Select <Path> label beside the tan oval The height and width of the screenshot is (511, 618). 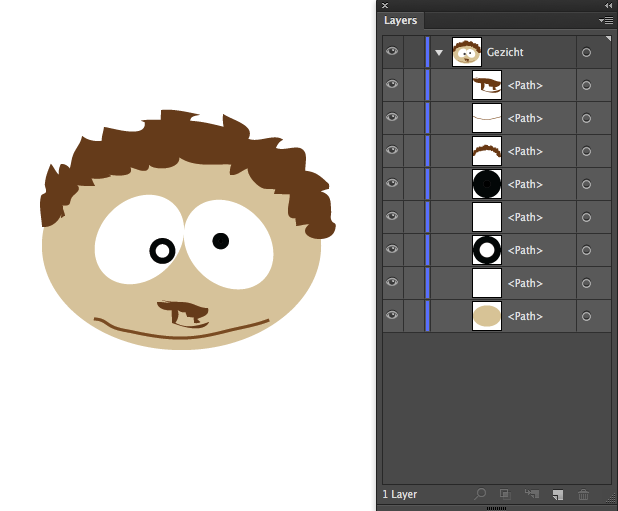pyautogui.click(x=525, y=316)
